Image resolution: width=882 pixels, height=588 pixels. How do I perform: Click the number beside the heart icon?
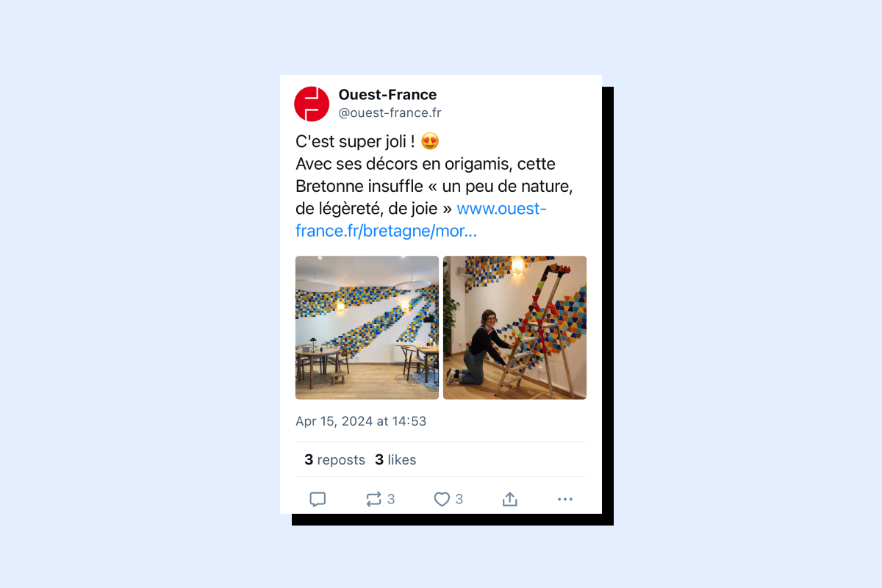(x=459, y=500)
